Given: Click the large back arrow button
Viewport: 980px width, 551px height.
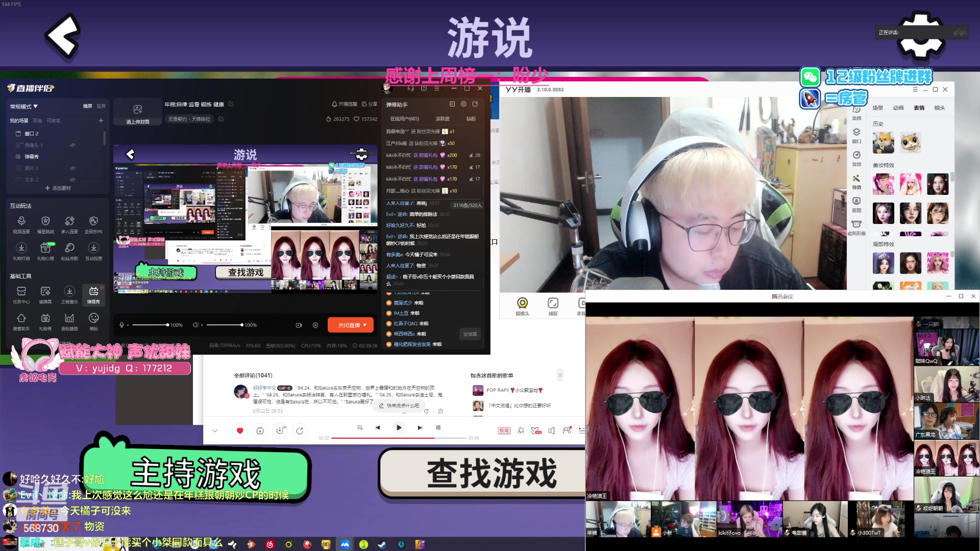Looking at the screenshot, I should click(x=63, y=36).
